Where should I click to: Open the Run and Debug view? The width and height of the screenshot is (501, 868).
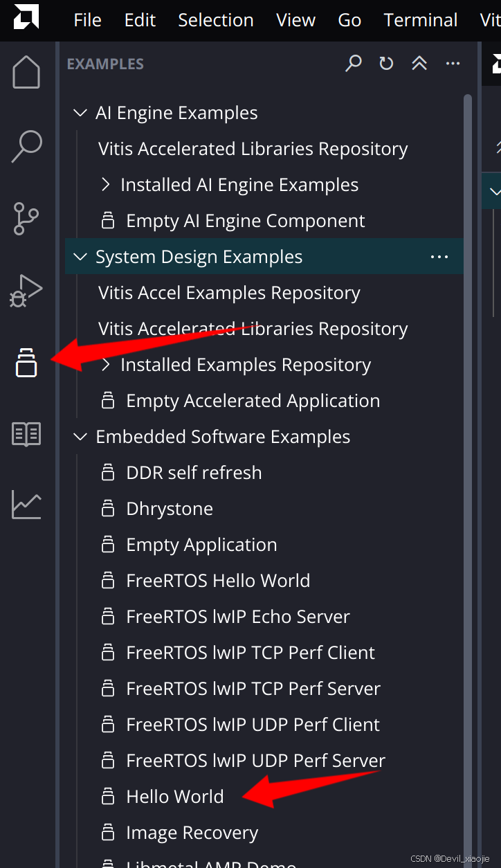pos(26,290)
